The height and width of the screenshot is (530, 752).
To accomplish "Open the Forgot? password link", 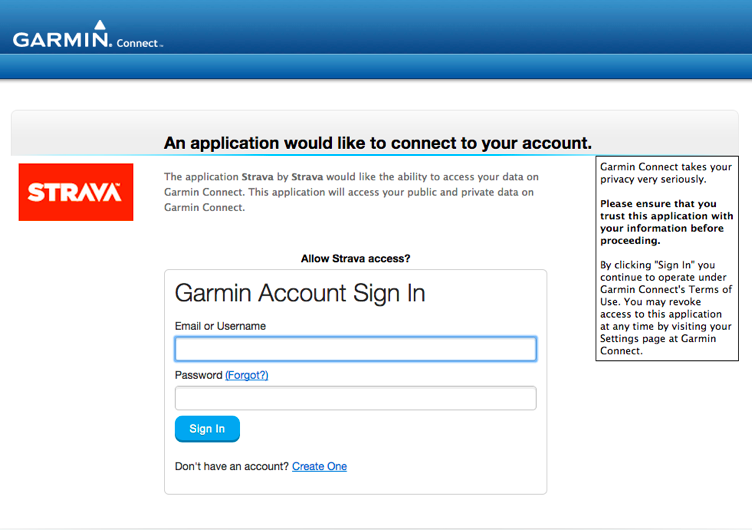I will click(247, 375).
